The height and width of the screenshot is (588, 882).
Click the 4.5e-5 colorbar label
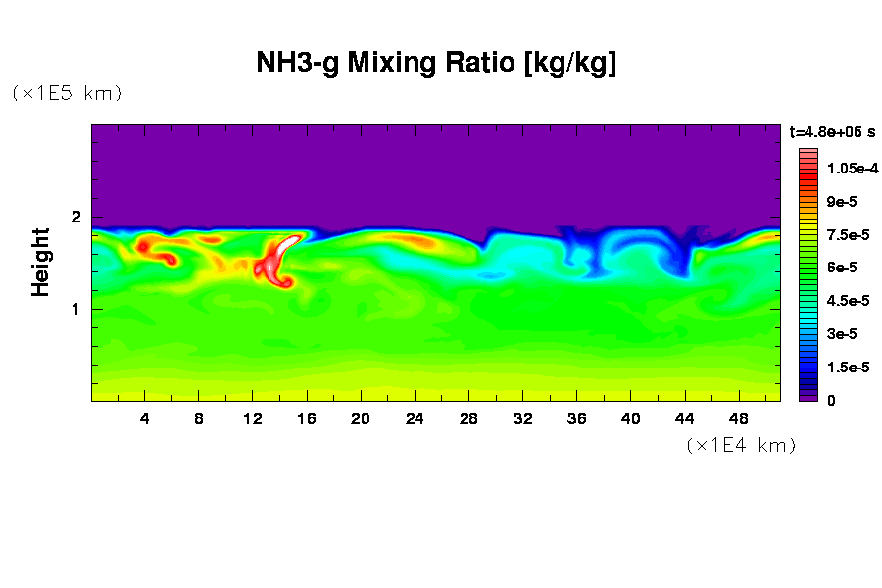point(849,301)
